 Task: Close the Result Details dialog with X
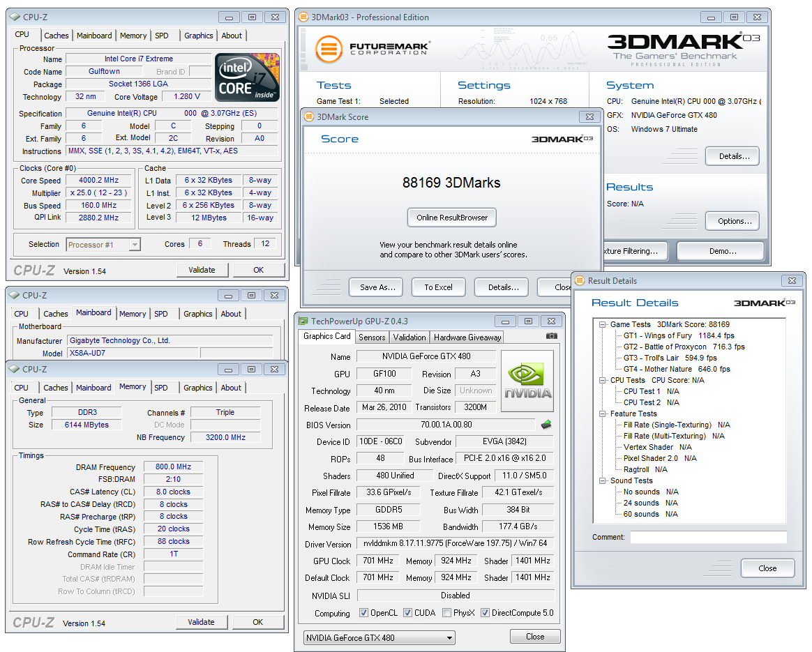792,280
